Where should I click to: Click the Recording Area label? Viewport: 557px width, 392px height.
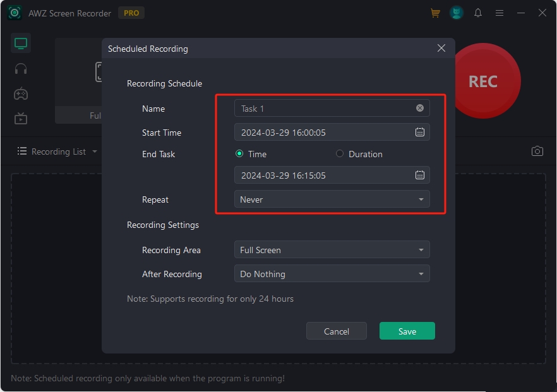[171, 250]
